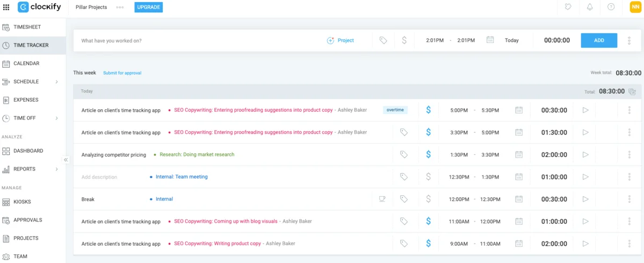Click the UPGRADE button

point(149,8)
